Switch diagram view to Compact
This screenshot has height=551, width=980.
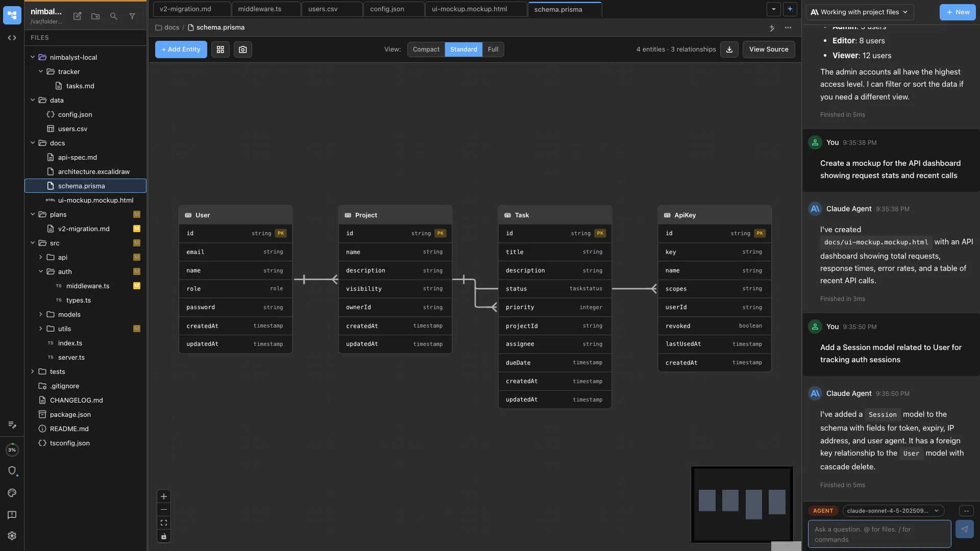point(426,49)
